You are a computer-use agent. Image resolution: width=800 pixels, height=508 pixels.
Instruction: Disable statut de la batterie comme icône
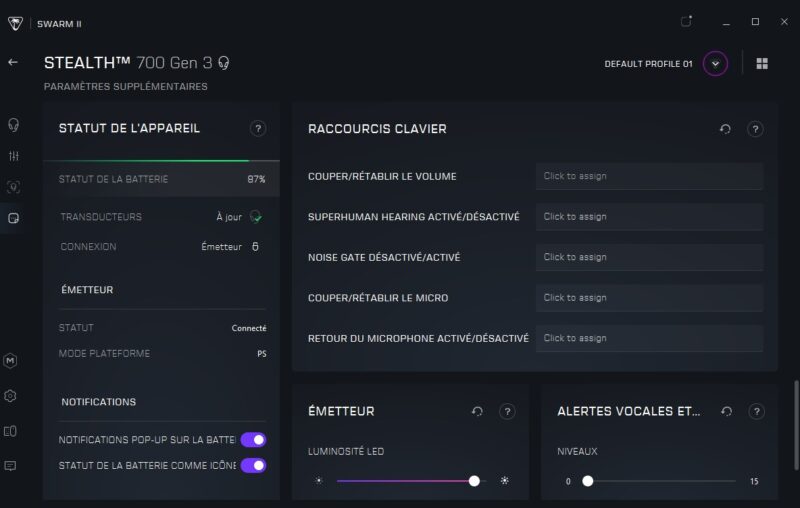coord(253,465)
